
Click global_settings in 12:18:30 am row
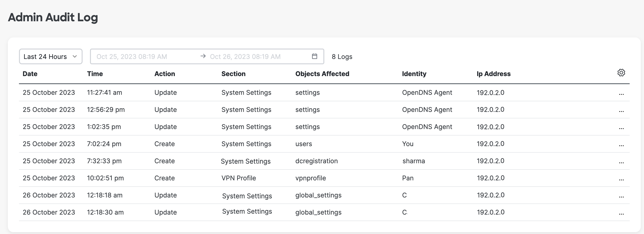coord(318,212)
